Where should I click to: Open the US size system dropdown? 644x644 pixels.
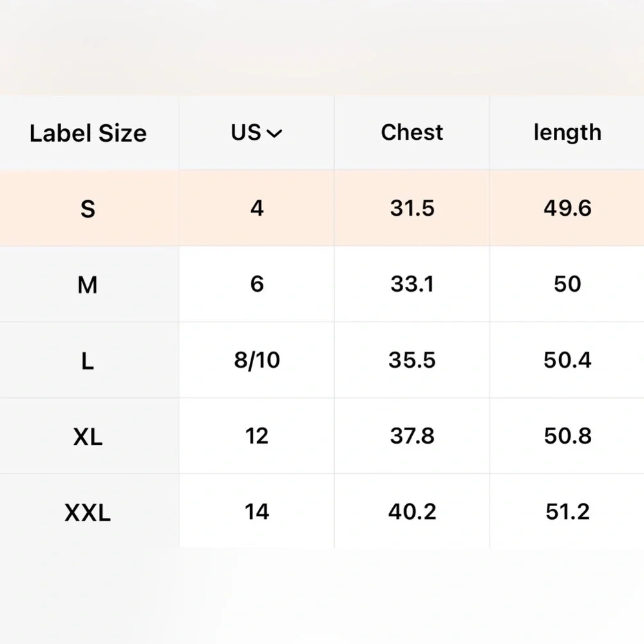(x=256, y=133)
